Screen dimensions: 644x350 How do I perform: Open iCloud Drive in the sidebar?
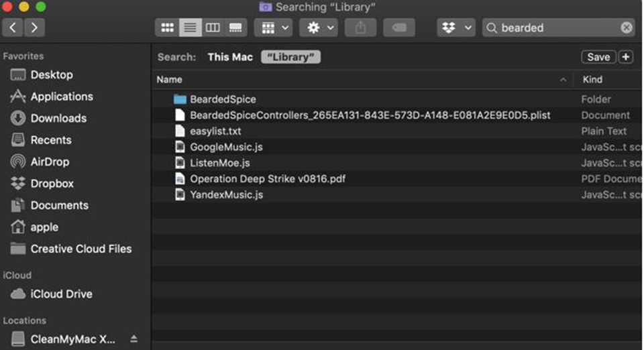pyautogui.click(x=61, y=294)
